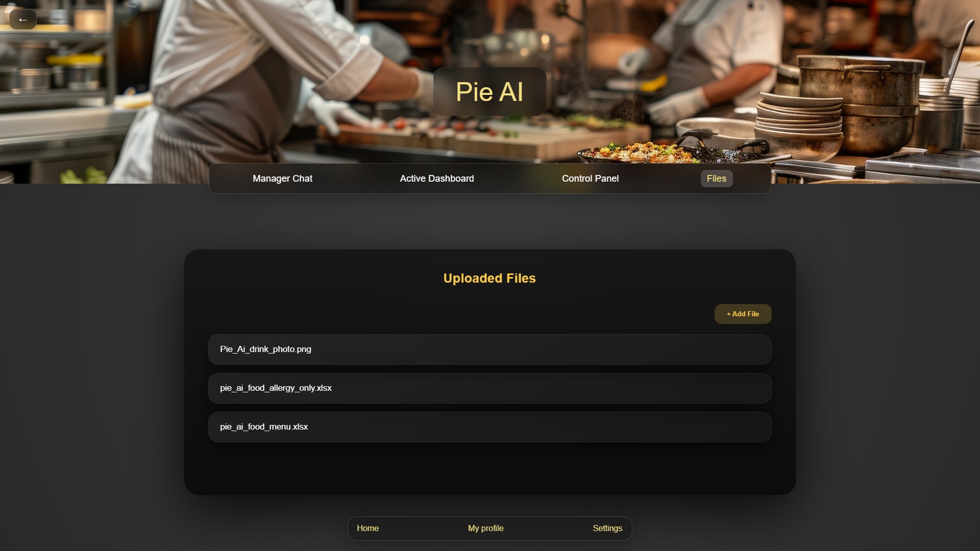Go to Home in bottom navigation
The image size is (980, 551).
tap(367, 528)
